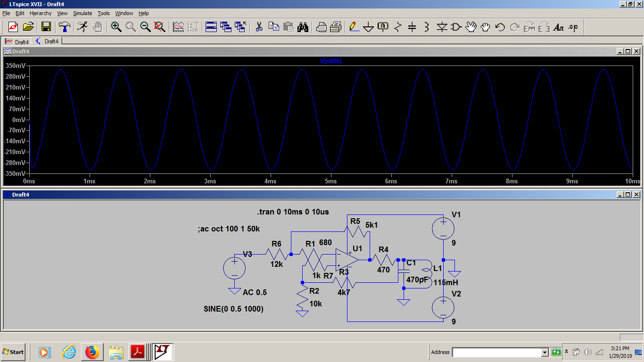Click the Cascade windows icon
This screenshot has height=362, width=644.
coord(226,27)
